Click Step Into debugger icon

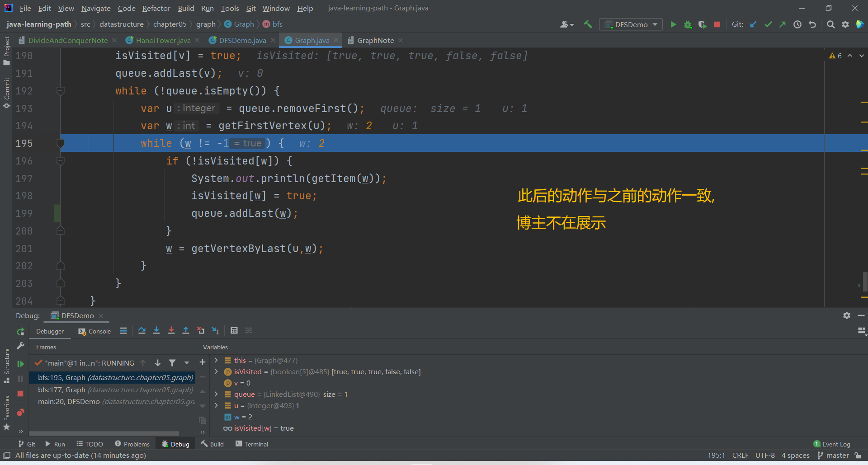[156, 331]
